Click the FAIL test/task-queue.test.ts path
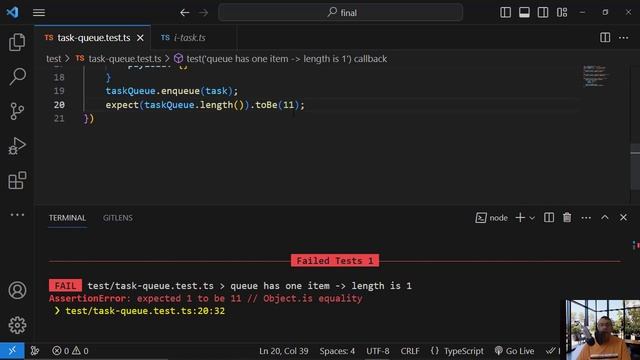Viewport: 640px width, 360px height. [150, 286]
